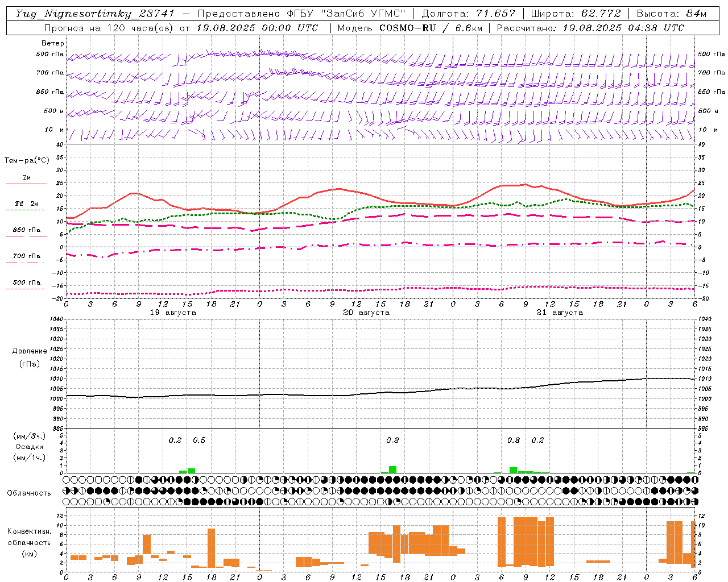Click the right-side 850 гПа wind level label
This screenshot has height=582, width=728.
[712, 92]
